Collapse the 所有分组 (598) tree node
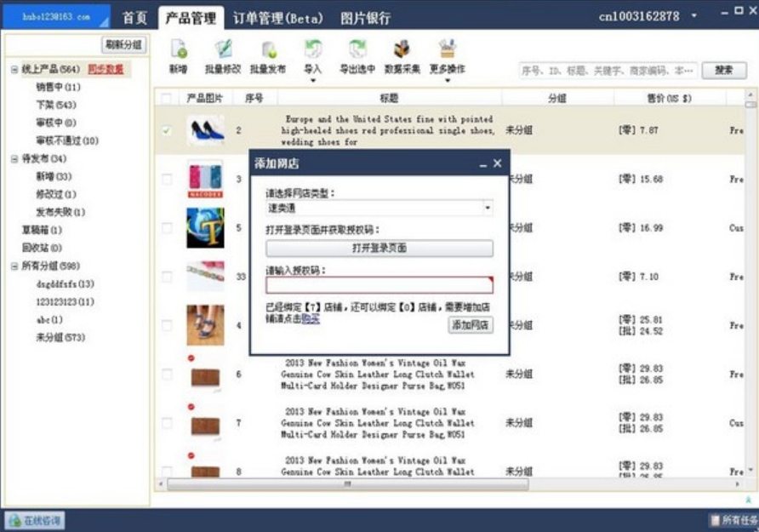Viewport: 759px width, 532px height. click(x=14, y=266)
